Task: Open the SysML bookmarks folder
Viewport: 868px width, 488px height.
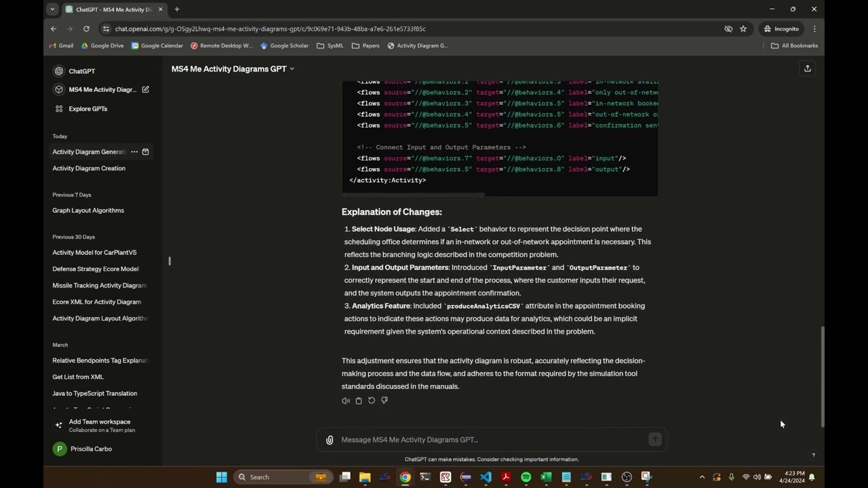Action: point(330,45)
